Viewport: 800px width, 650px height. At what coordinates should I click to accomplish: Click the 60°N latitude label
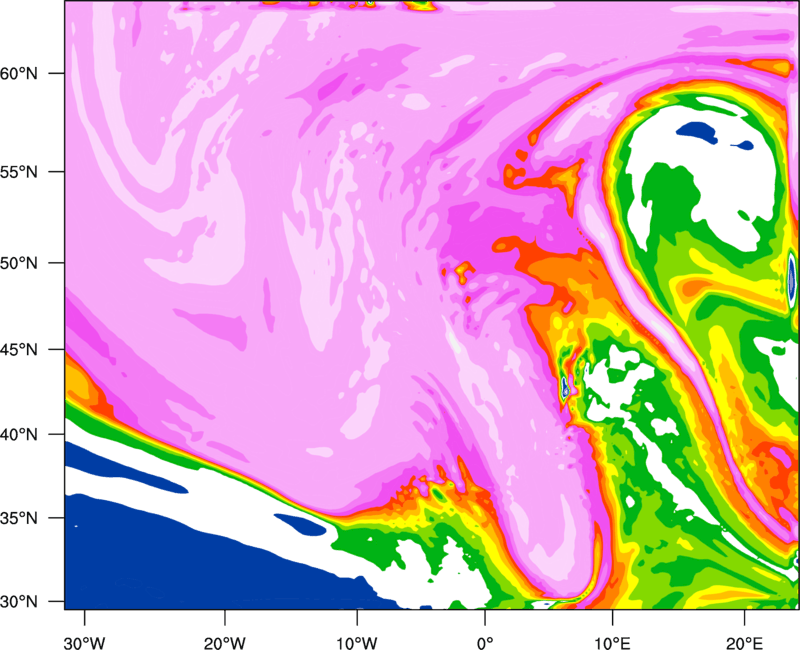pos(19,73)
